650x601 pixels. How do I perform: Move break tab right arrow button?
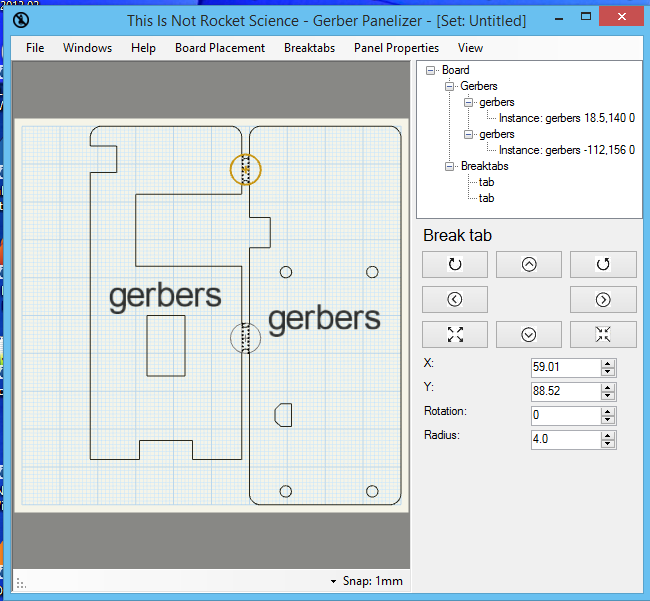[x=603, y=299]
